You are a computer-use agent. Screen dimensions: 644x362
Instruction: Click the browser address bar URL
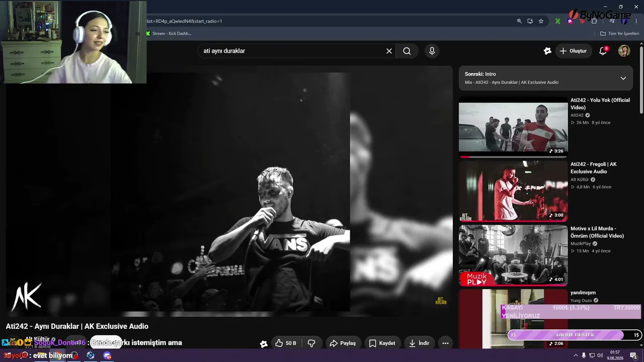(184, 21)
